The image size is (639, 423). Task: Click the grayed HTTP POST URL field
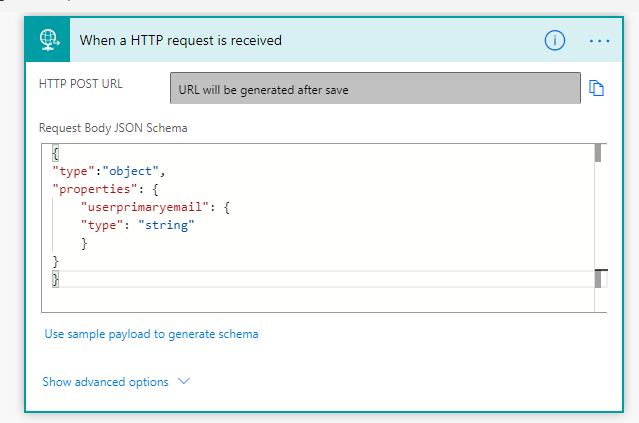[x=375, y=88]
